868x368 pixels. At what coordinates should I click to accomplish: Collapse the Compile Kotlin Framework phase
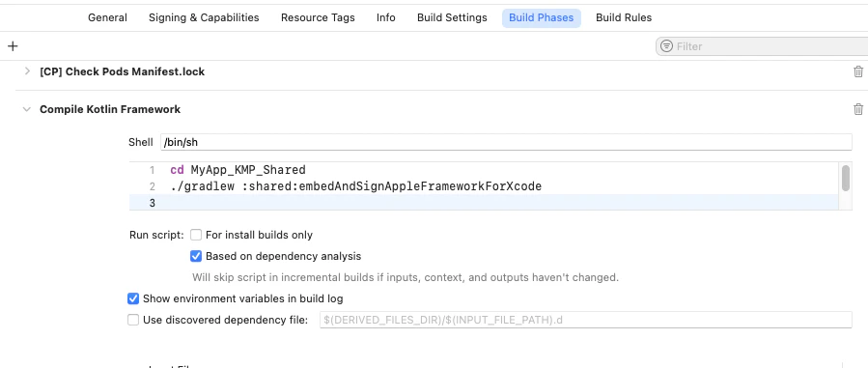point(27,109)
